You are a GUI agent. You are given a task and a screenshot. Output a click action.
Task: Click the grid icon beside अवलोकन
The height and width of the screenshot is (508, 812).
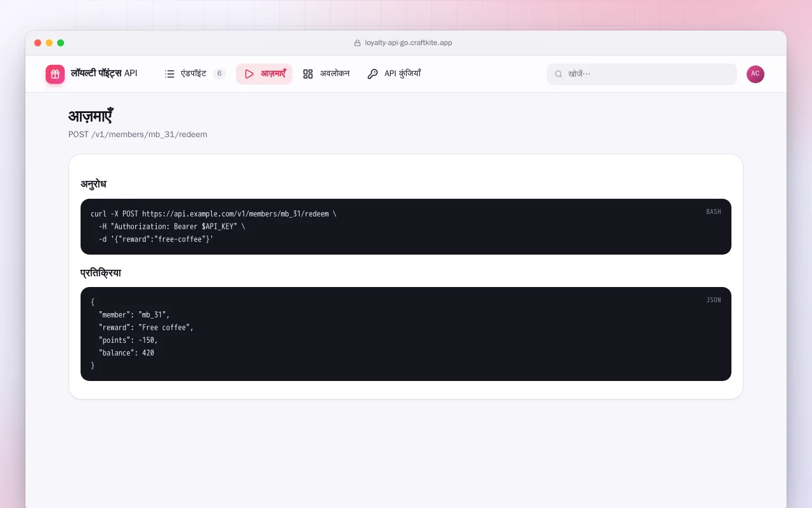pyautogui.click(x=308, y=74)
